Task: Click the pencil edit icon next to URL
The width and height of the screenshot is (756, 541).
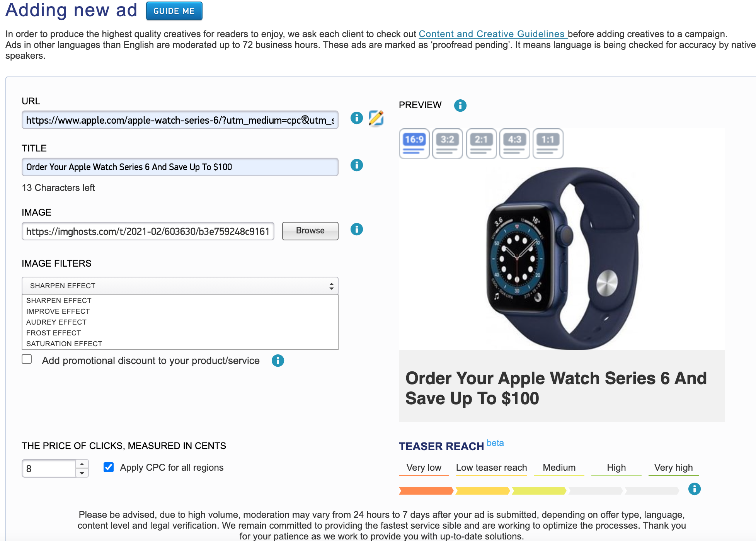Action: tap(376, 118)
